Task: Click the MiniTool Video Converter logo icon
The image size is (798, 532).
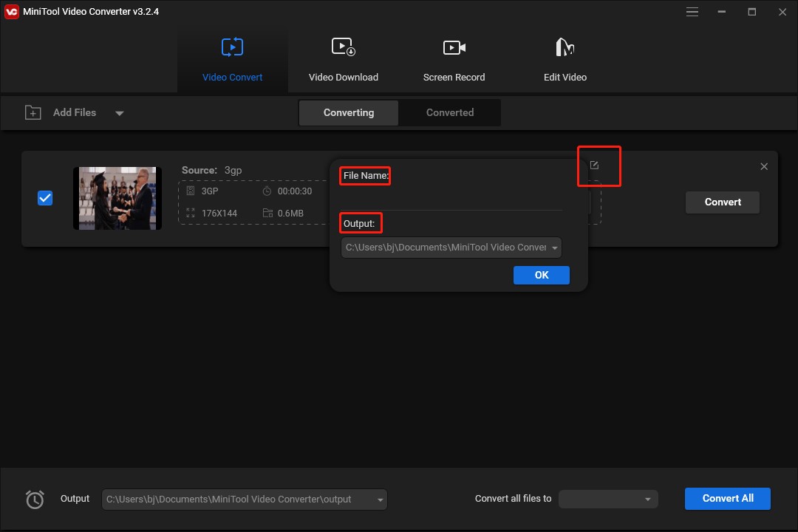Action: coord(12,12)
